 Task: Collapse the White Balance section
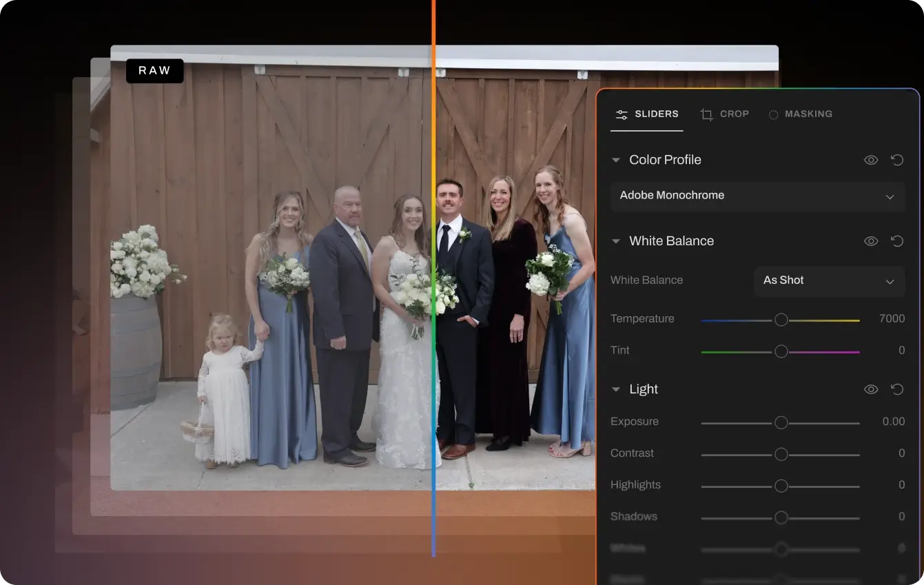[x=616, y=241]
